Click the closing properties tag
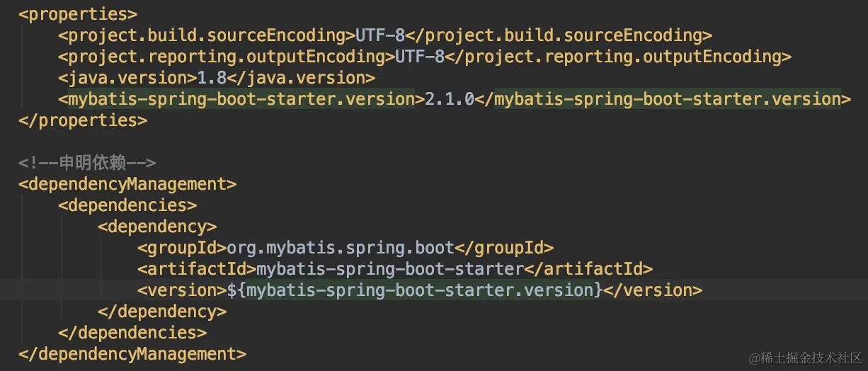 click(83, 120)
